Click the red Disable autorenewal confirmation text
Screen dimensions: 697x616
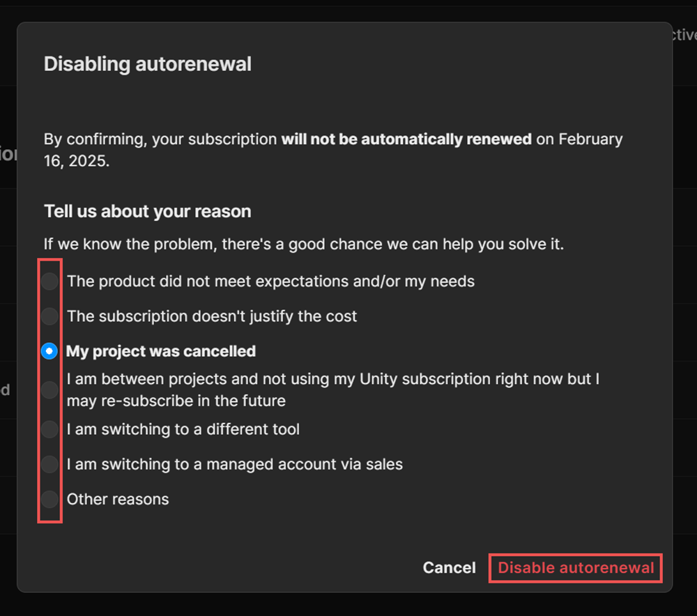tap(575, 568)
